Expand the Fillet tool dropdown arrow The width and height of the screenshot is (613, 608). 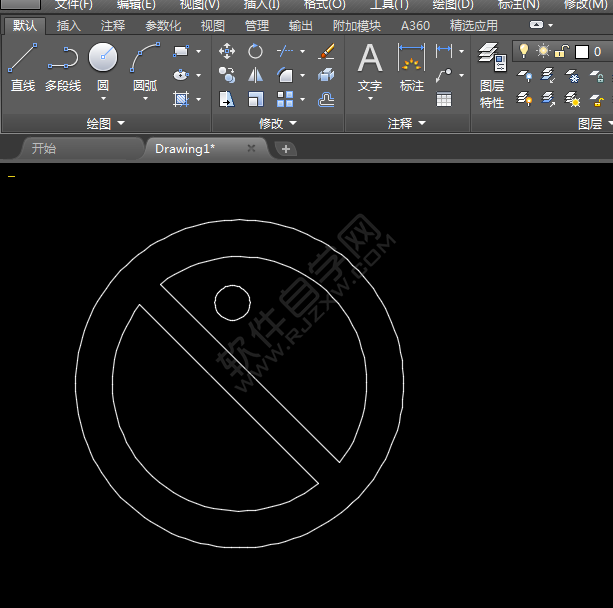[x=303, y=75]
